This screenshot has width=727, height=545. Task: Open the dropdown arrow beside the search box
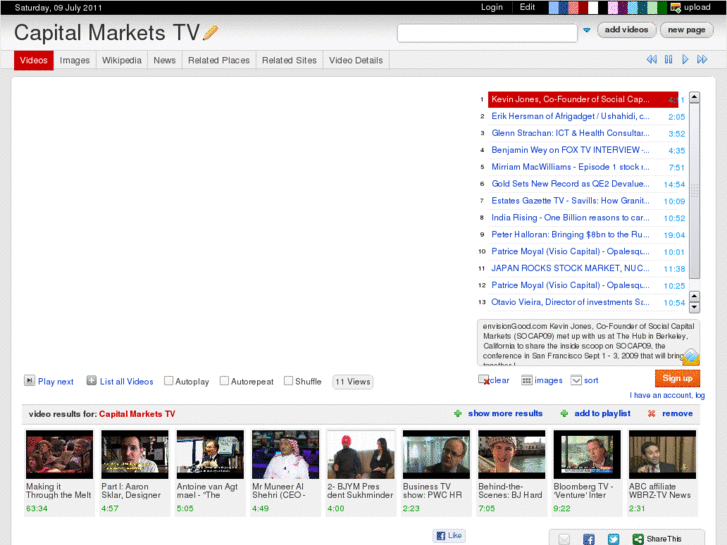[x=587, y=30]
